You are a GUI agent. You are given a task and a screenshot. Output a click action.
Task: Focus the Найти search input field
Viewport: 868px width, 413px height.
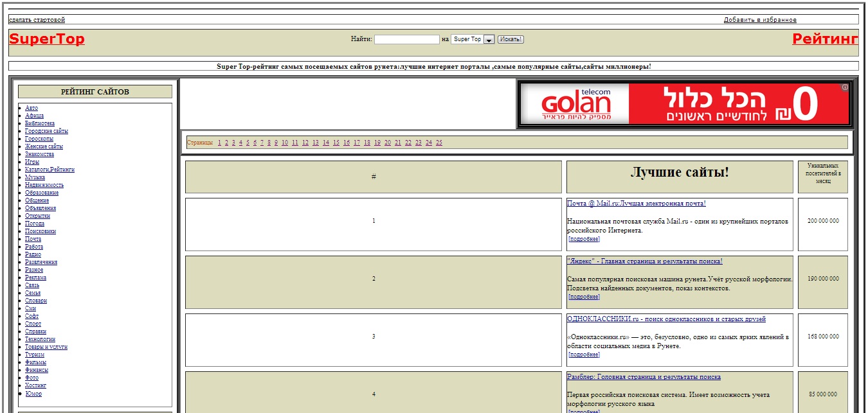pyautogui.click(x=407, y=39)
